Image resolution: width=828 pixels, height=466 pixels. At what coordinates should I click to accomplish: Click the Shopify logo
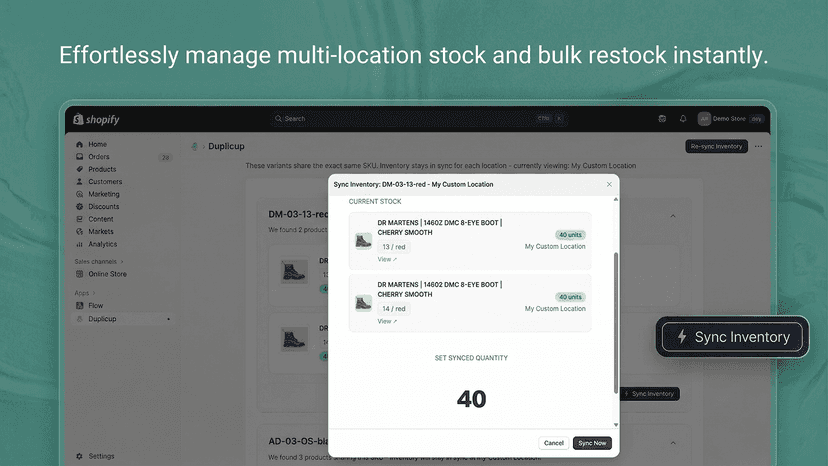pyautogui.click(x=96, y=119)
